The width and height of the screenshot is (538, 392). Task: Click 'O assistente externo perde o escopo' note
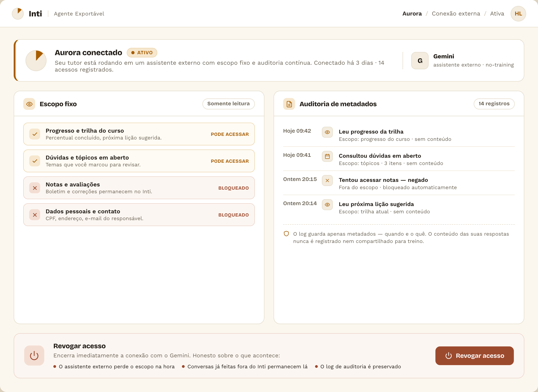point(114,366)
